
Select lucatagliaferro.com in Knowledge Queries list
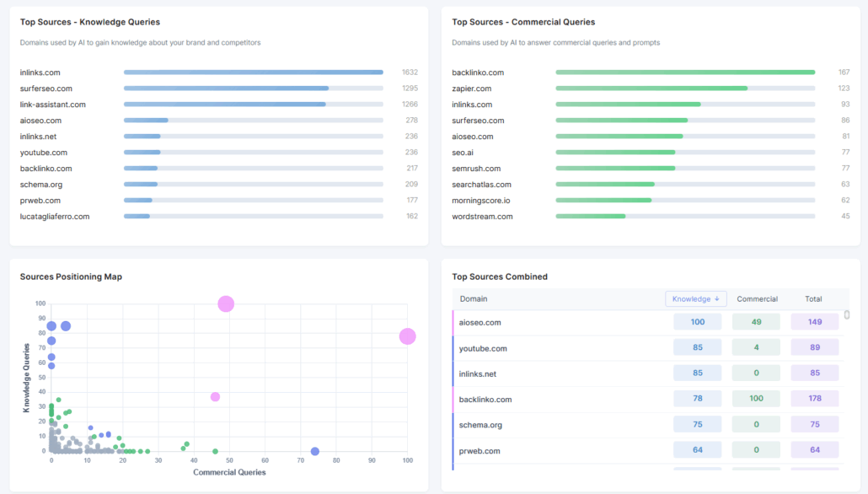point(54,217)
